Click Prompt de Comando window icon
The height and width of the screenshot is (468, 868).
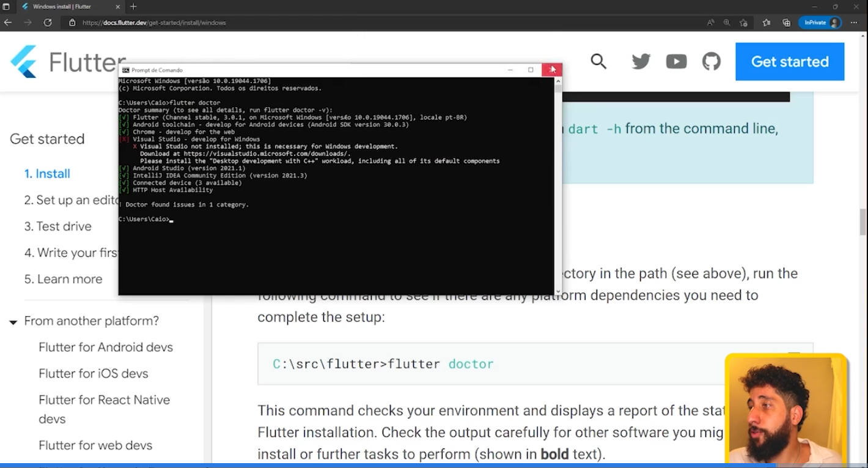pos(125,70)
